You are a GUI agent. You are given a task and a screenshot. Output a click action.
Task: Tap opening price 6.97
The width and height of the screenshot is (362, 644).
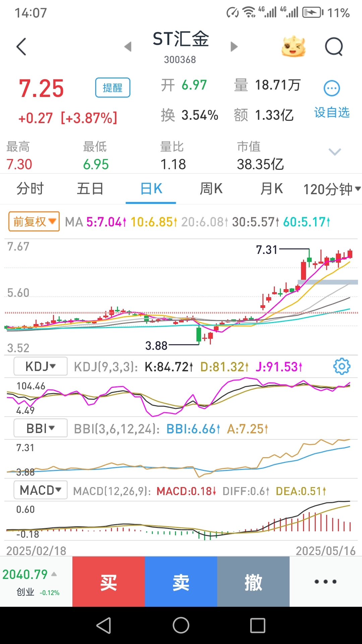tap(194, 85)
